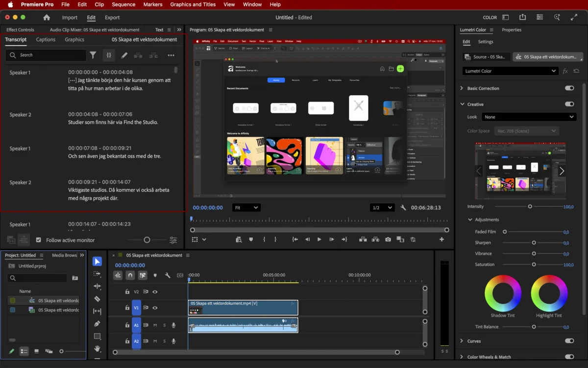Click the camera icon to export a frame

coord(388,240)
